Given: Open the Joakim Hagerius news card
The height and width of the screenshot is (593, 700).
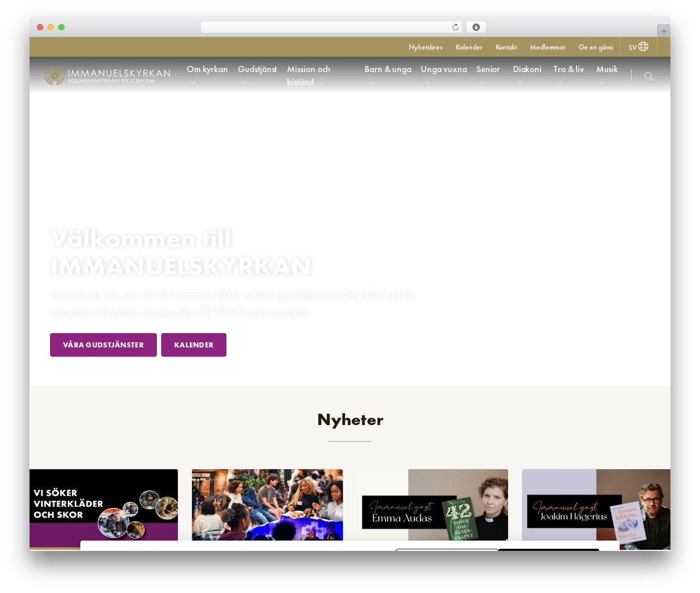Looking at the screenshot, I should [x=596, y=509].
